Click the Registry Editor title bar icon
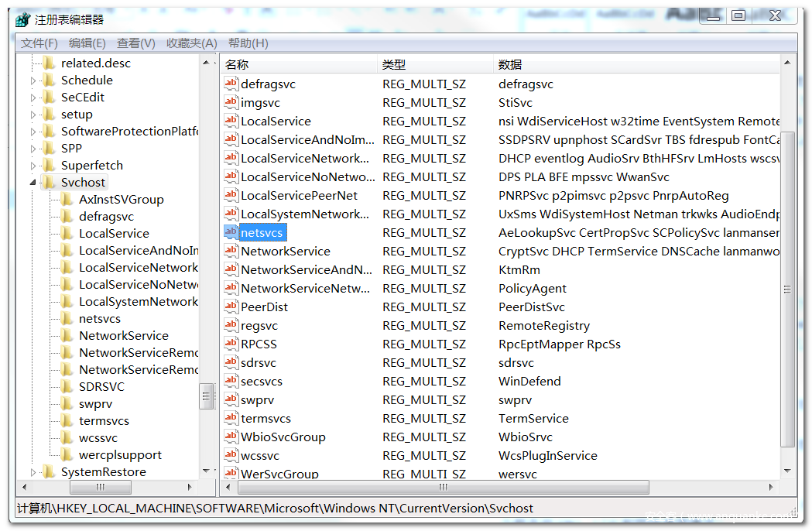812x531 pixels. (23, 19)
